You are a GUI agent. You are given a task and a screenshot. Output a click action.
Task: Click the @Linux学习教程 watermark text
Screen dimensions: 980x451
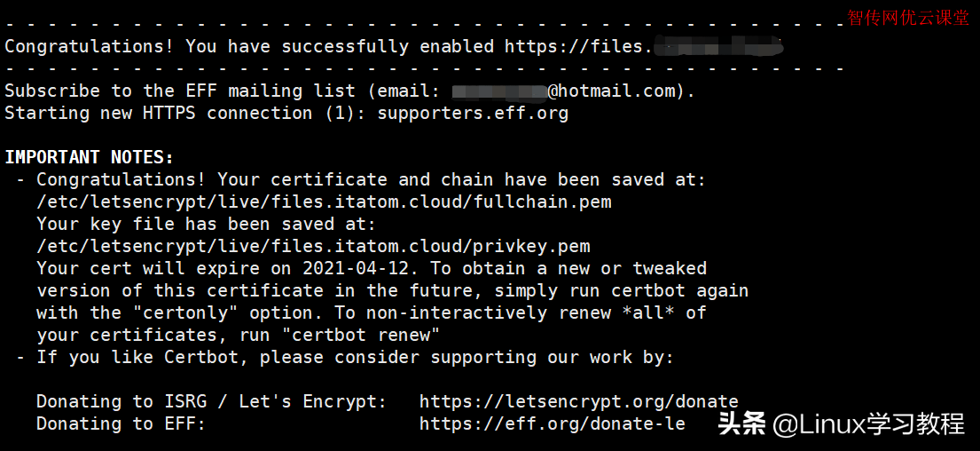tap(868, 424)
